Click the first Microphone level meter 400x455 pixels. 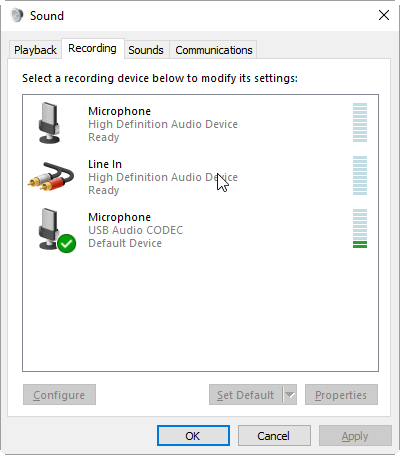tap(360, 123)
